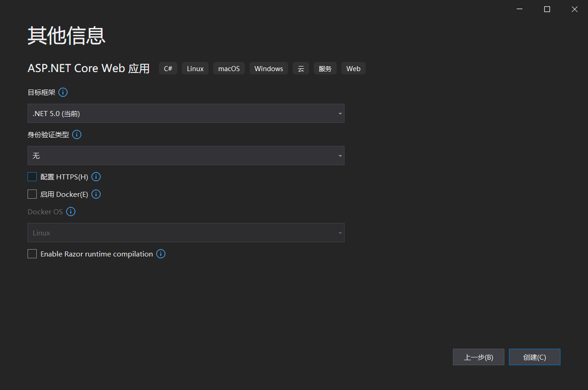Click the ASP.NET Core Web 应用 title
The width and height of the screenshot is (588, 390).
click(89, 68)
